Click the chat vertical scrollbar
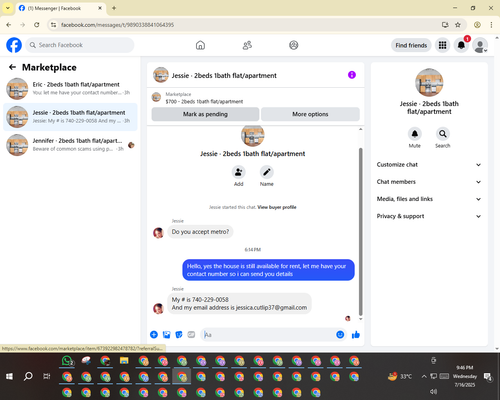This screenshot has width=500, height=400. point(360,232)
